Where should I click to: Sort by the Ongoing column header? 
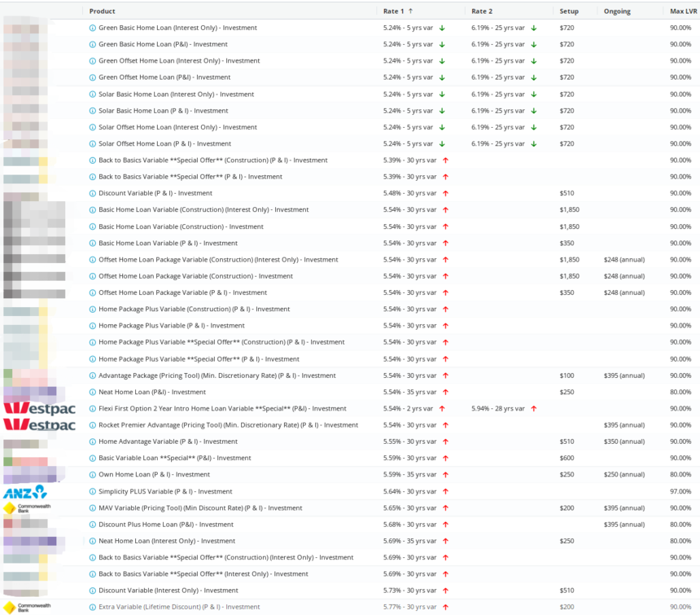[x=617, y=11]
